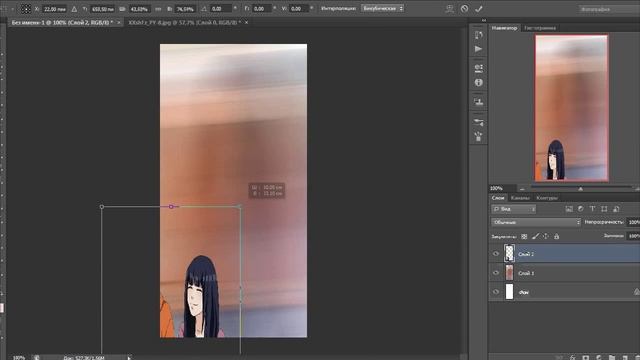The image size is (640, 360).
Task: Click the top-left transform handle on canvas
Action: coord(102,207)
